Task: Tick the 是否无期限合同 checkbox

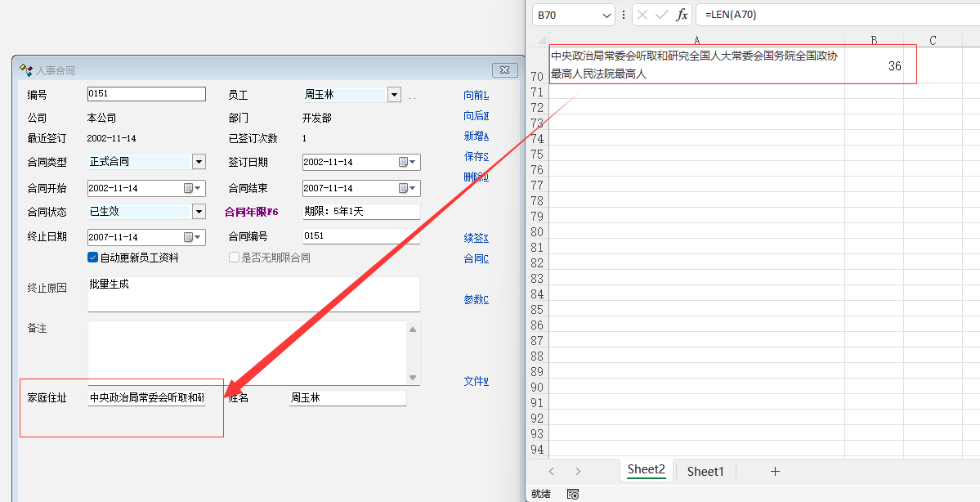Action: point(235,258)
